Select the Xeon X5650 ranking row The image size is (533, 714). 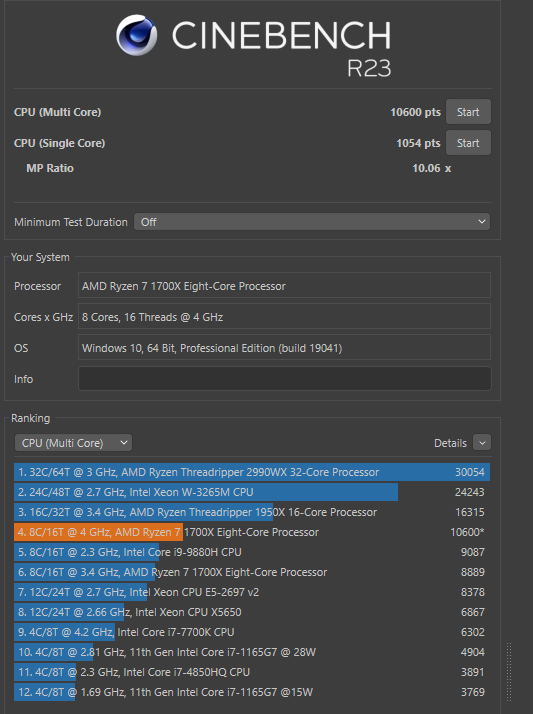pyautogui.click(x=252, y=612)
